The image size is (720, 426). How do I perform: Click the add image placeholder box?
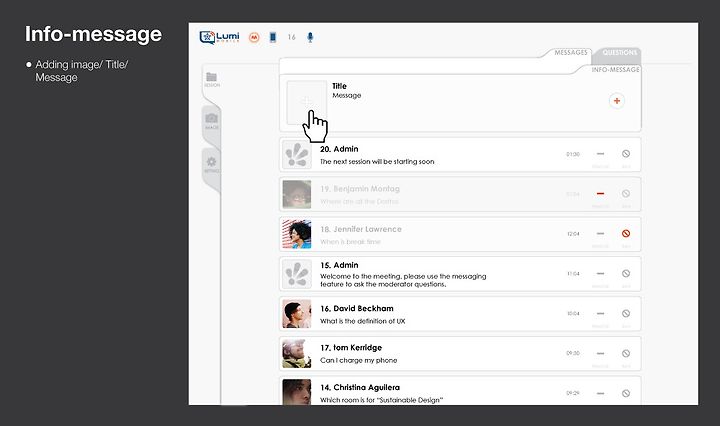click(x=306, y=102)
